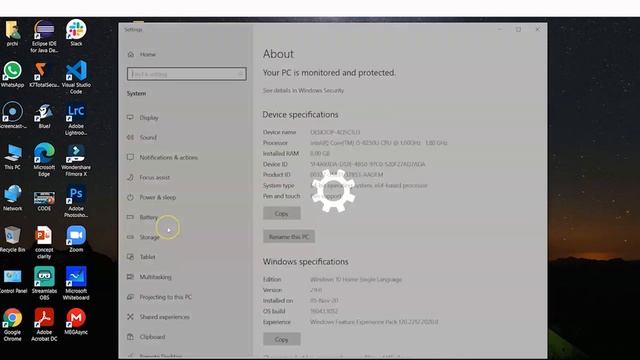Open the Control Panel desktop icon
640x360 pixels.
pyautogui.click(x=12, y=281)
